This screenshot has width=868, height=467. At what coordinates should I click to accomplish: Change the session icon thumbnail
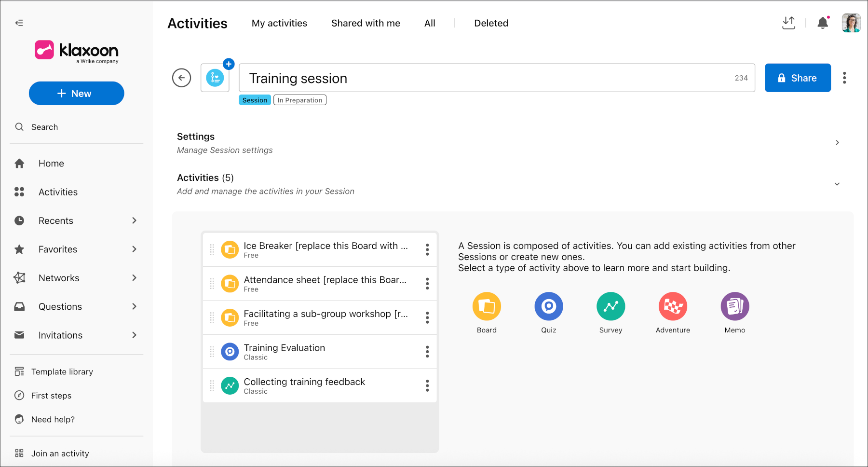(x=215, y=78)
